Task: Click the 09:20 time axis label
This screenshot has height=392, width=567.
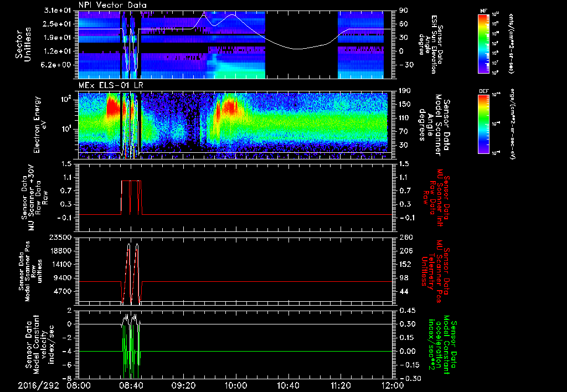Action: click(x=183, y=386)
